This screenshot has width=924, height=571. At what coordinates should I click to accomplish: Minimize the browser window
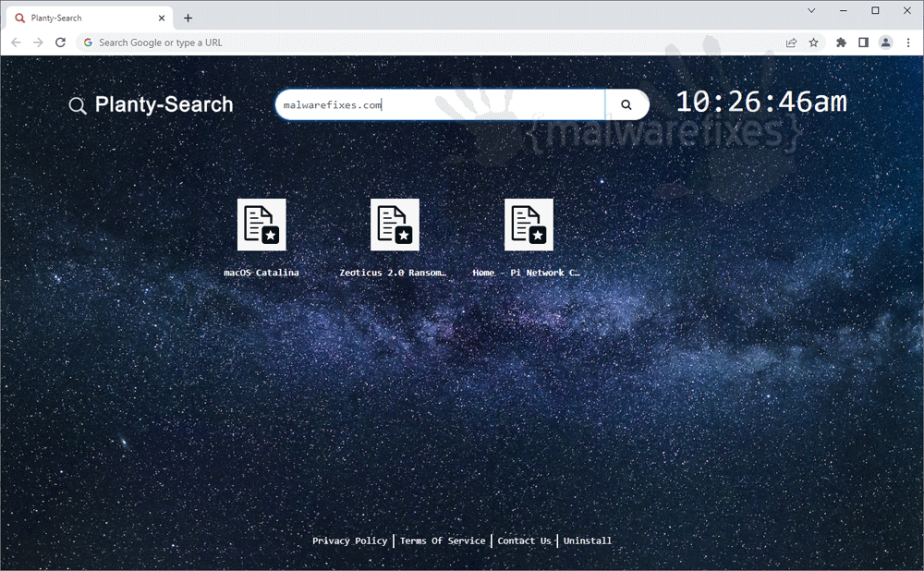(844, 10)
